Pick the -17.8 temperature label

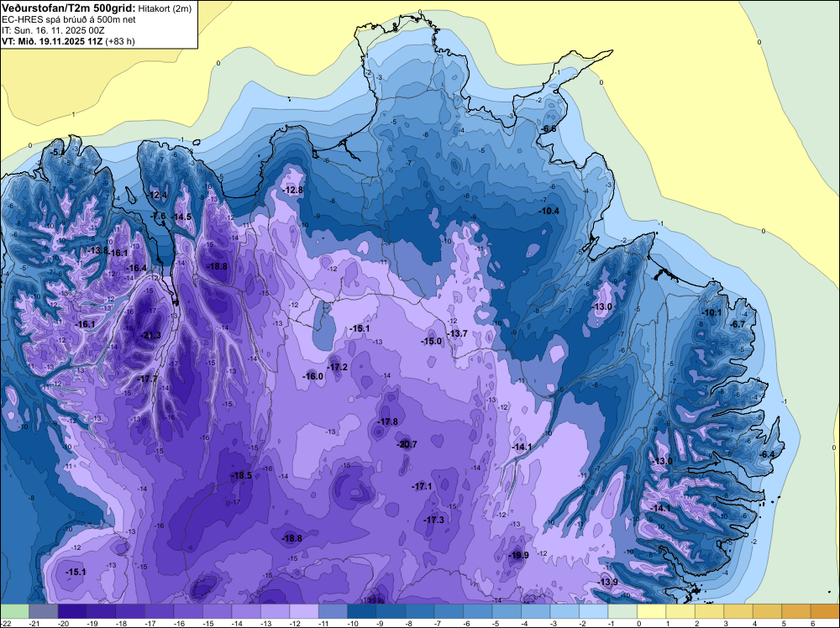tap(387, 421)
